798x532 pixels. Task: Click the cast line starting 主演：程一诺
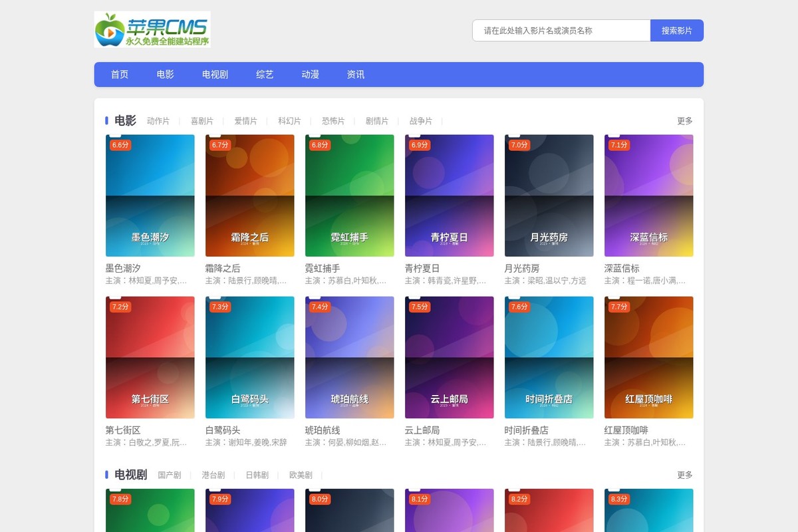(x=646, y=281)
